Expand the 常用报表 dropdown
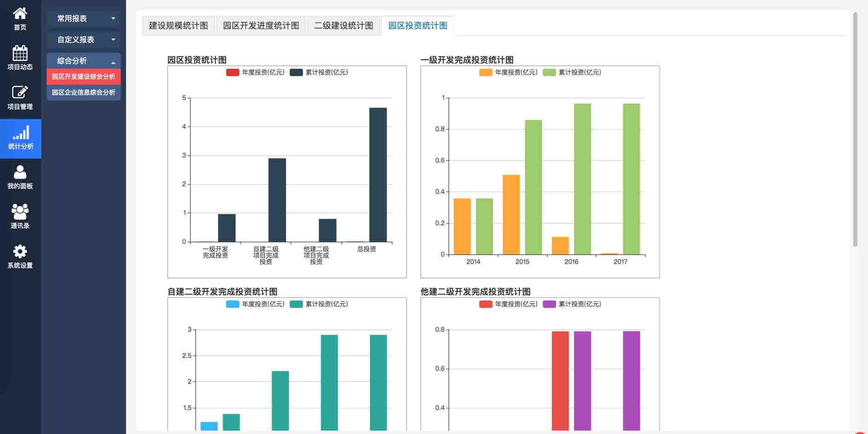The width and height of the screenshot is (868, 434). click(x=83, y=18)
